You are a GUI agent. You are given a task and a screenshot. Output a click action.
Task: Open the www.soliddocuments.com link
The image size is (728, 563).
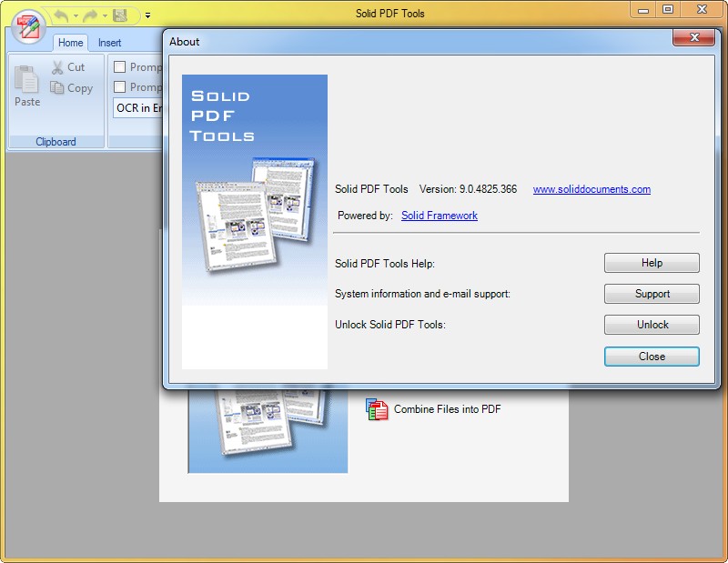point(591,189)
